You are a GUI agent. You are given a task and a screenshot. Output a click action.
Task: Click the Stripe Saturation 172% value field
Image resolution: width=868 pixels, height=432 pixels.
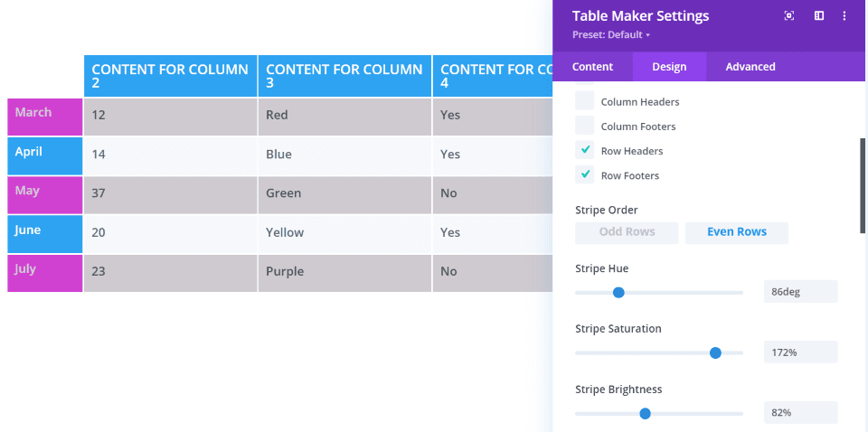click(800, 352)
